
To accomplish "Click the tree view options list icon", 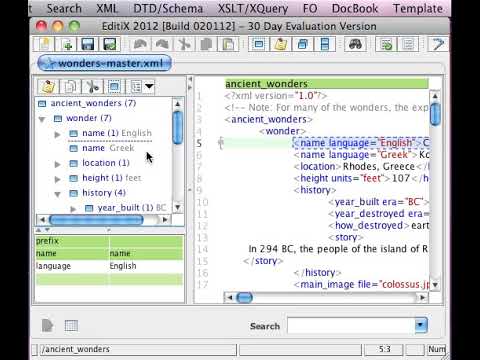I will pyautogui.click(x=136, y=87).
